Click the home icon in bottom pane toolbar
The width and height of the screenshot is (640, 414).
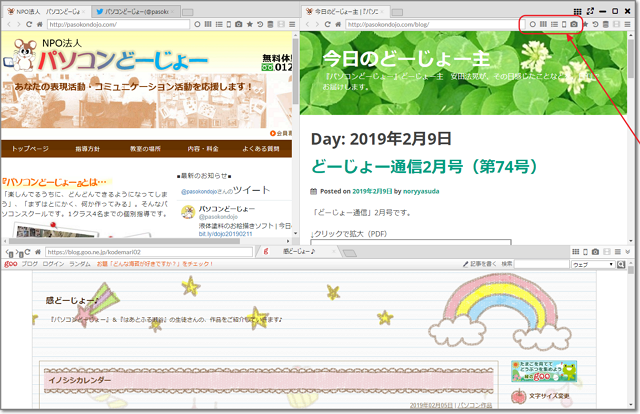click(x=37, y=252)
